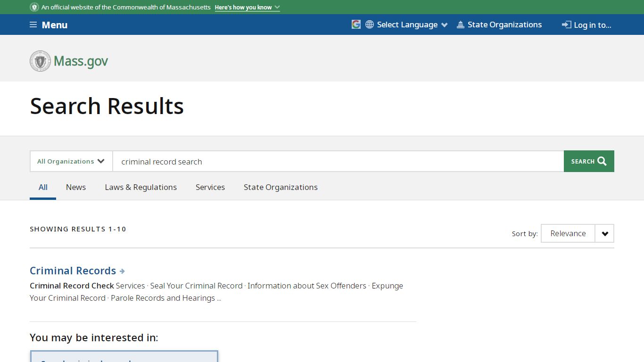644x362 pixels.
Task: Click the Log in arrow icon
Action: tap(567, 25)
